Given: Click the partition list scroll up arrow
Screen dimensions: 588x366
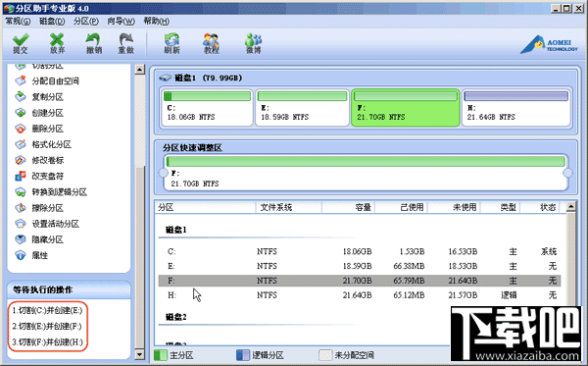Looking at the screenshot, I should pyautogui.click(x=570, y=206).
